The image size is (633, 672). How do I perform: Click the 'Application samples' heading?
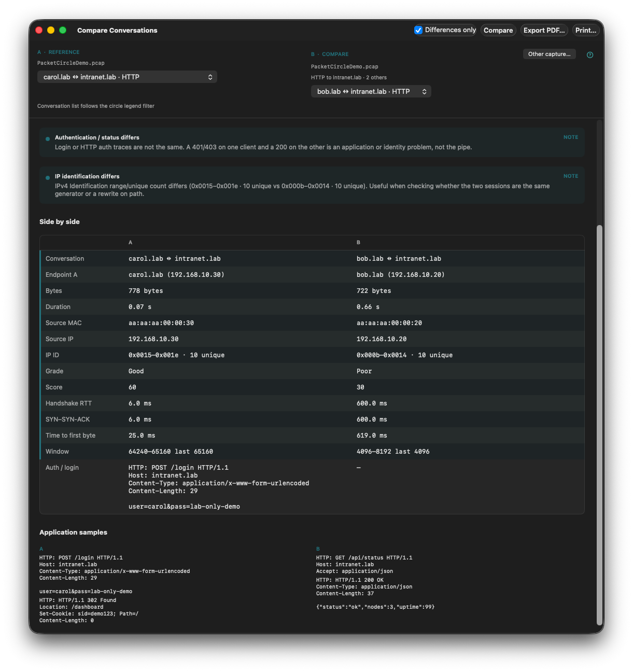click(x=73, y=532)
